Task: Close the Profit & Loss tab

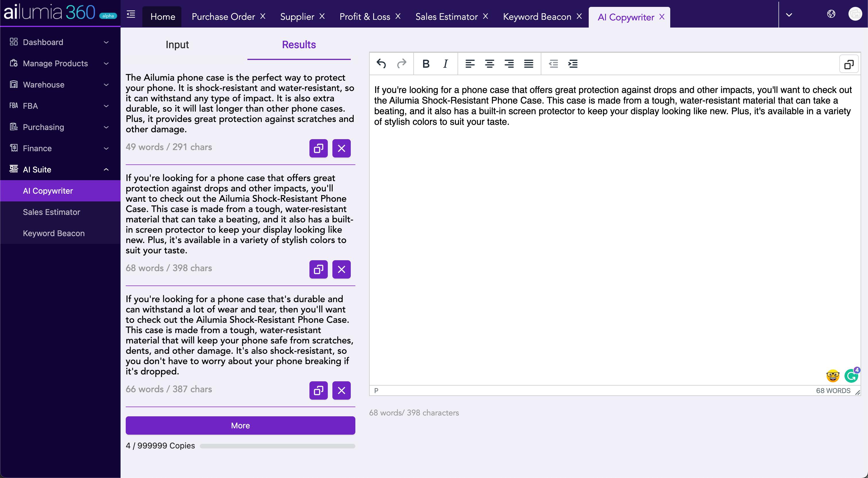Action: [398, 16]
